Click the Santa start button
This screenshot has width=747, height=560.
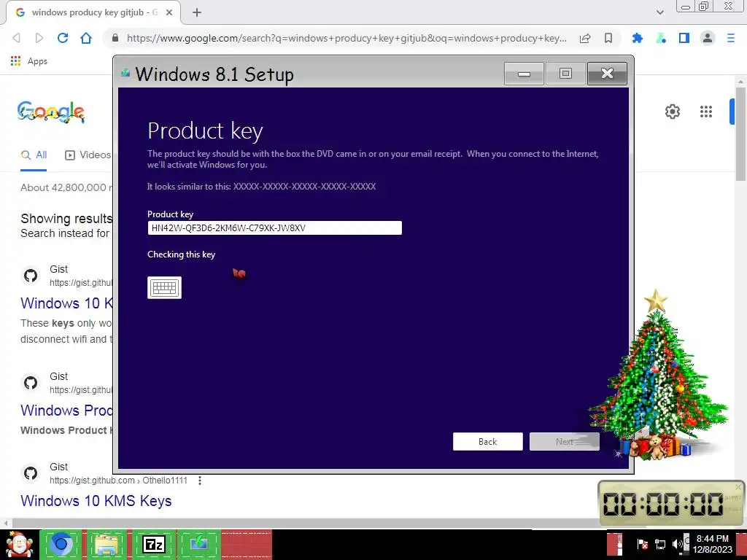pyautogui.click(x=19, y=545)
